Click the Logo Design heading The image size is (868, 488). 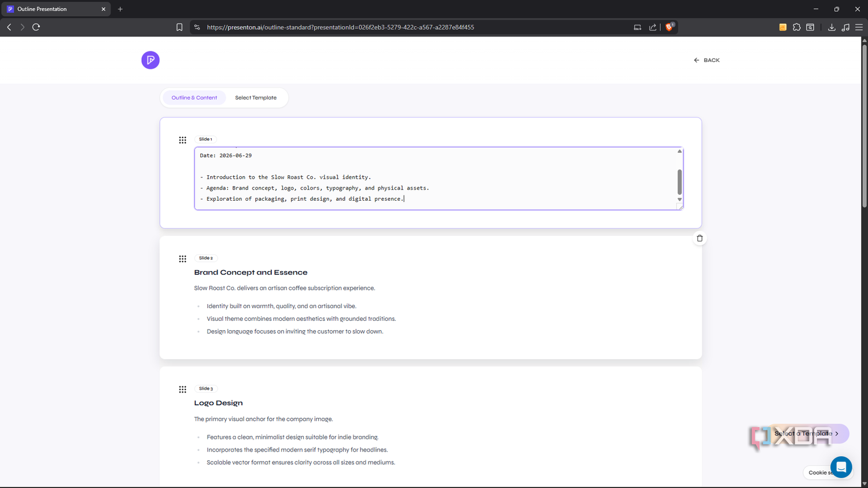click(x=218, y=403)
